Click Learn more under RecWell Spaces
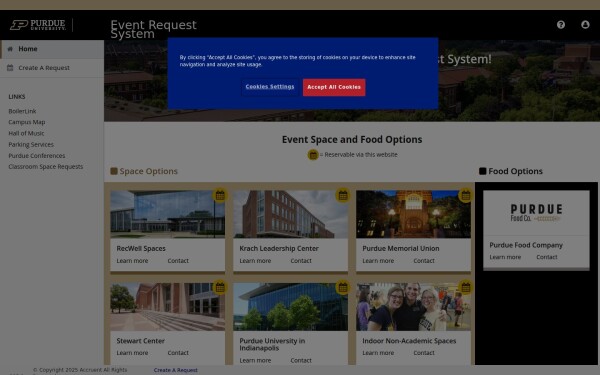This screenshot has height=375, width=600. click(x=132, y=261)
